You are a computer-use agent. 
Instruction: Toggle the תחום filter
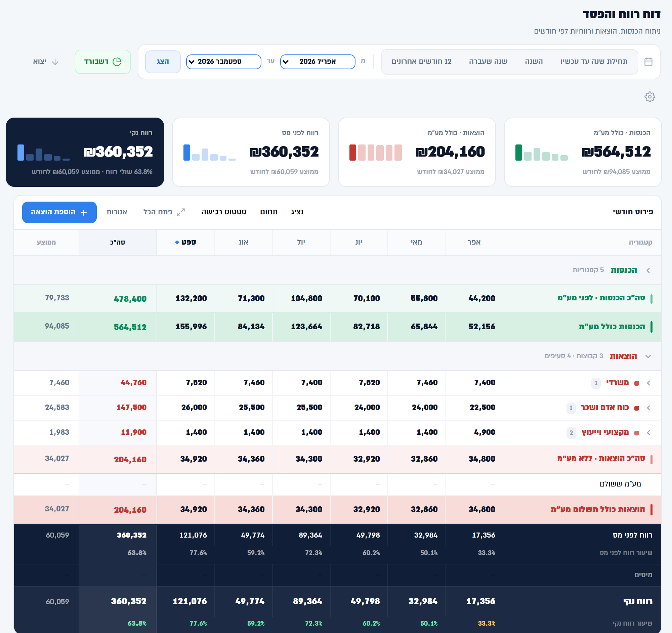pos(269,212)
